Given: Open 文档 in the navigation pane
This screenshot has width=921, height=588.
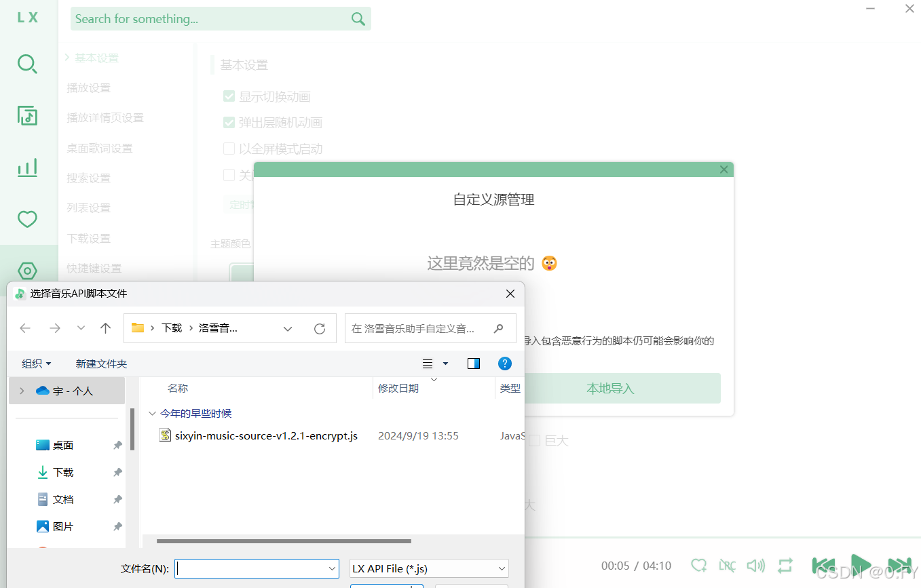Looking at the screenshot, I should click(x=63, y=499).
